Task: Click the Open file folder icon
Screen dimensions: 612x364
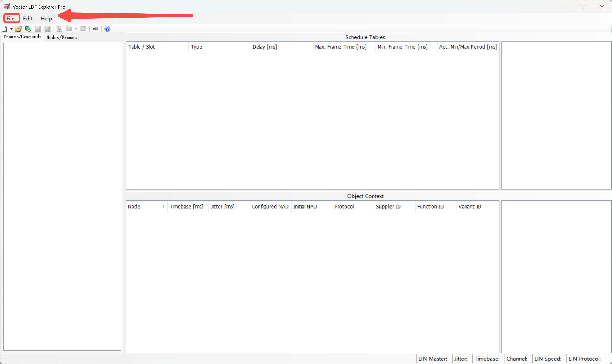Action: point(18,29)
